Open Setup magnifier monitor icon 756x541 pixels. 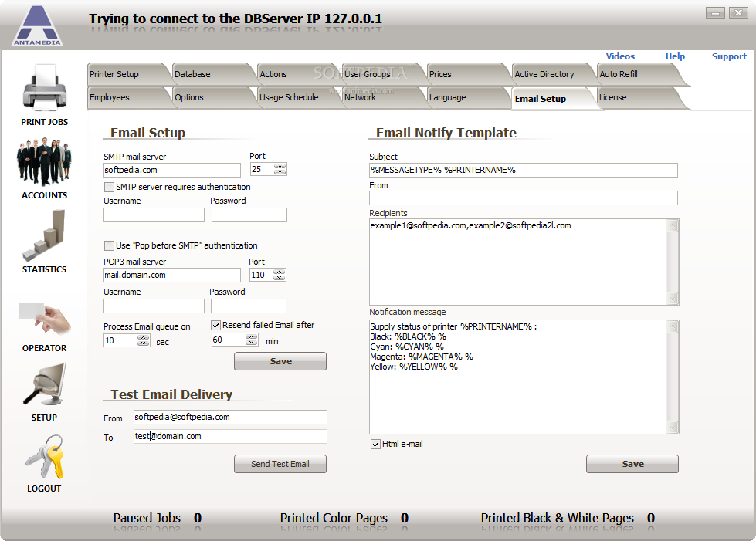44,384
